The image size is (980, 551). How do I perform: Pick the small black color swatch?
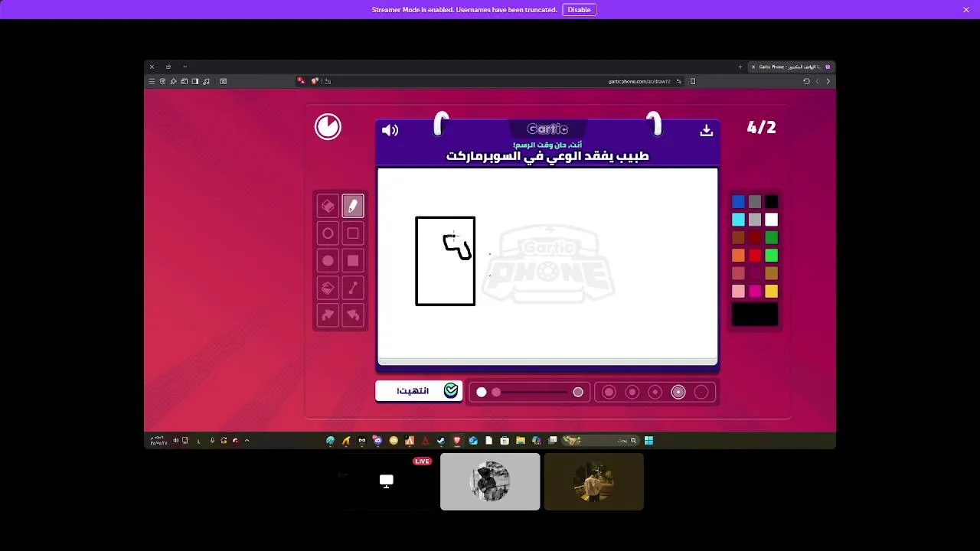coord(772,202)
